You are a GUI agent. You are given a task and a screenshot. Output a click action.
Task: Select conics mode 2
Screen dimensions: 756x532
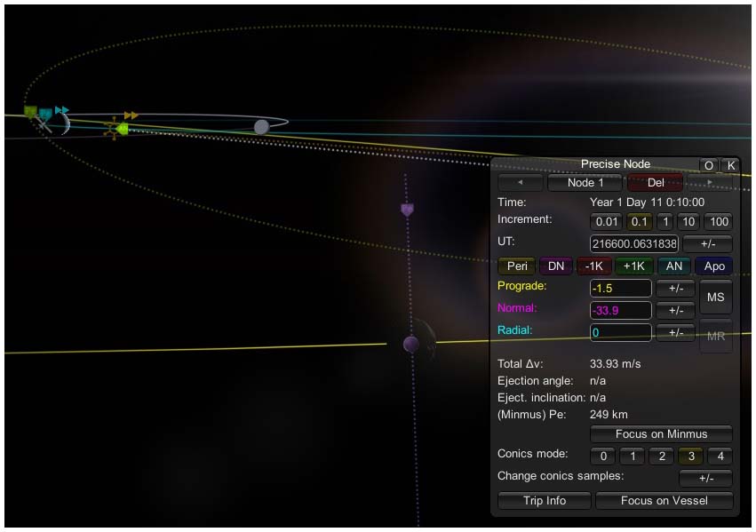[662, 456]
